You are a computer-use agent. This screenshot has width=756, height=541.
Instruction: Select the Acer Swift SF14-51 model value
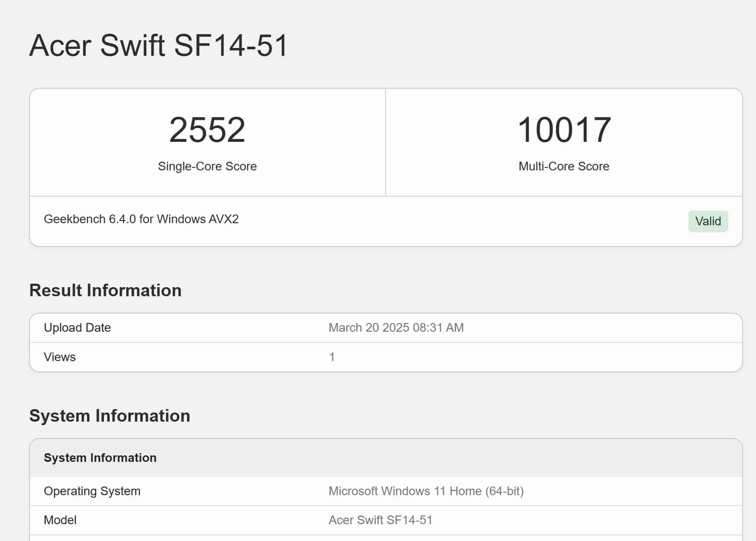[x=380, y=520]
